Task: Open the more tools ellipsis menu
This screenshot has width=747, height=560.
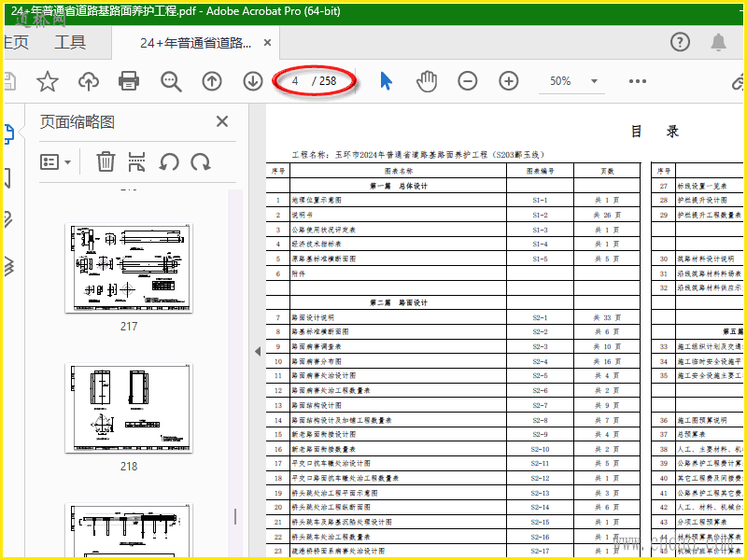Action: click(638, 81)
